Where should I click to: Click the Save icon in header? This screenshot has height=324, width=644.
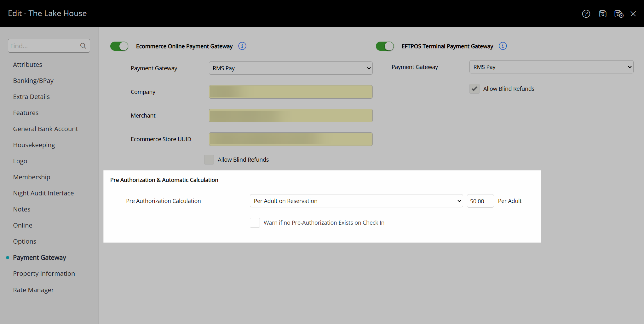click(x=603, y=14)
